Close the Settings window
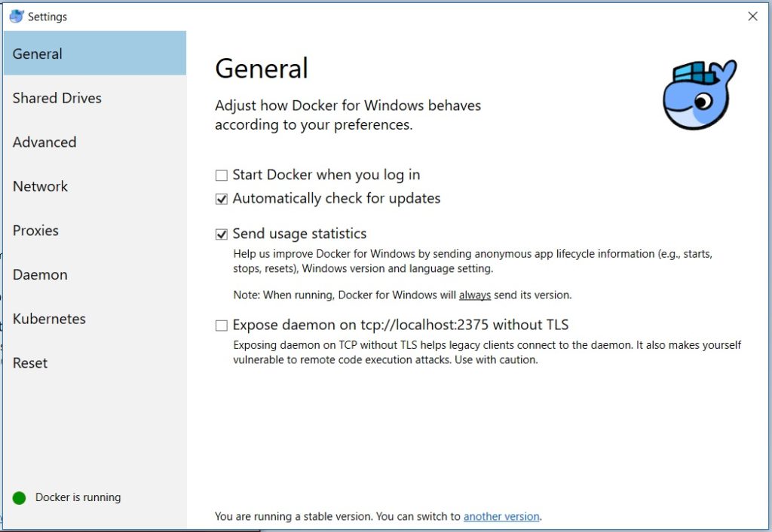This screenshot has height=532, width=772. pos(752,17)
